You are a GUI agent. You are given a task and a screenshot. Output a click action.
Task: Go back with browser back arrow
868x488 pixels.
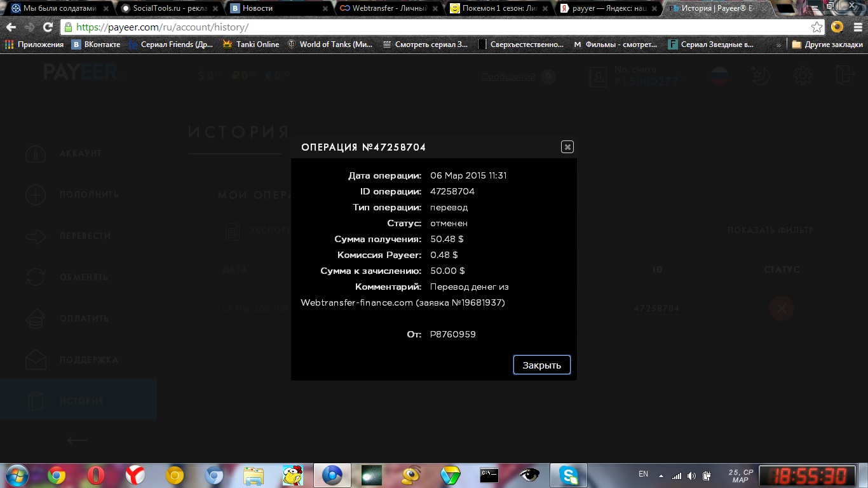[x=11, y=27]
